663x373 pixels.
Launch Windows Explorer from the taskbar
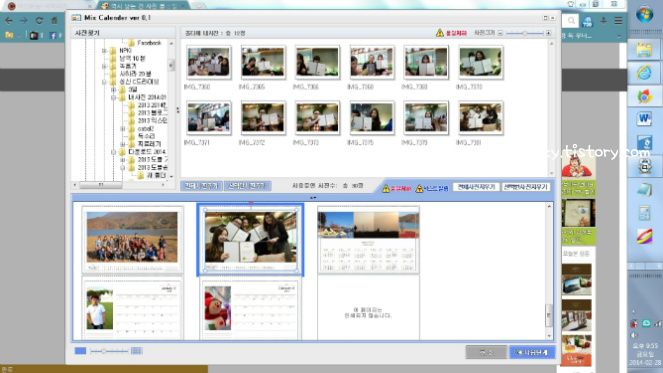[x=644, y=50]
